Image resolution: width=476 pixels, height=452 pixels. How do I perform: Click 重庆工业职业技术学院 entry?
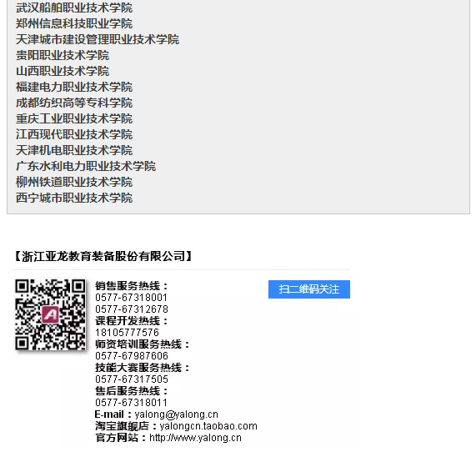tap(74, 118)
